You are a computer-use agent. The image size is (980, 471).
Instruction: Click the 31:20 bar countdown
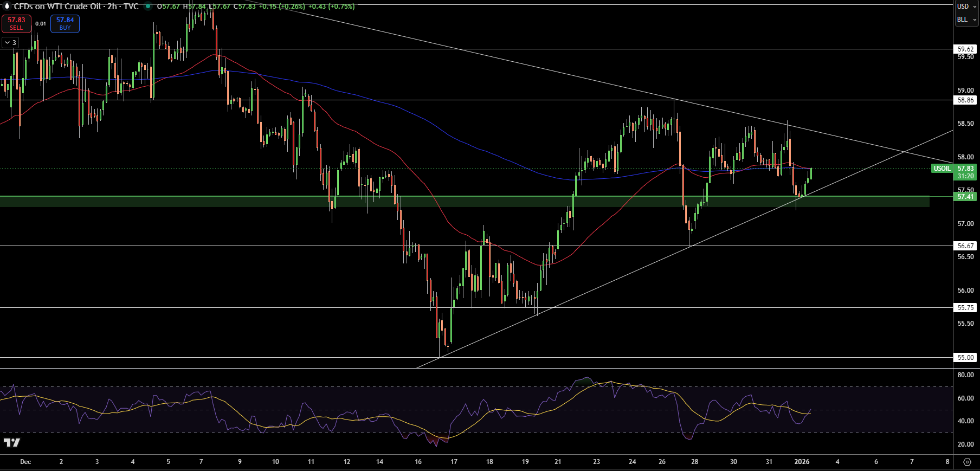[x=965, y=176]
